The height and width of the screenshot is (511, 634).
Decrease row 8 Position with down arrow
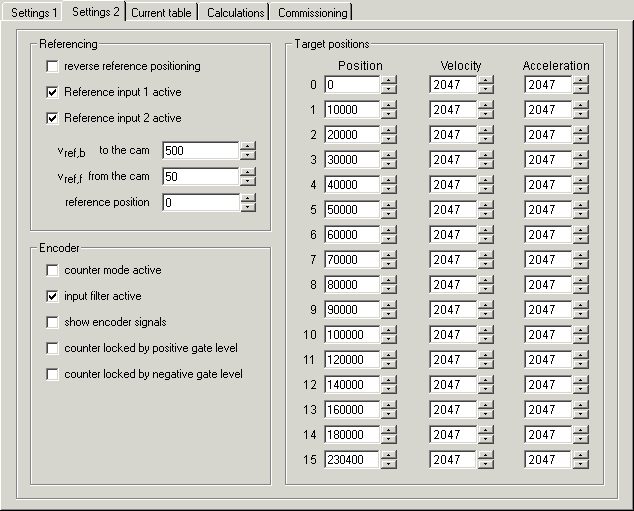[x=389, y=289]
